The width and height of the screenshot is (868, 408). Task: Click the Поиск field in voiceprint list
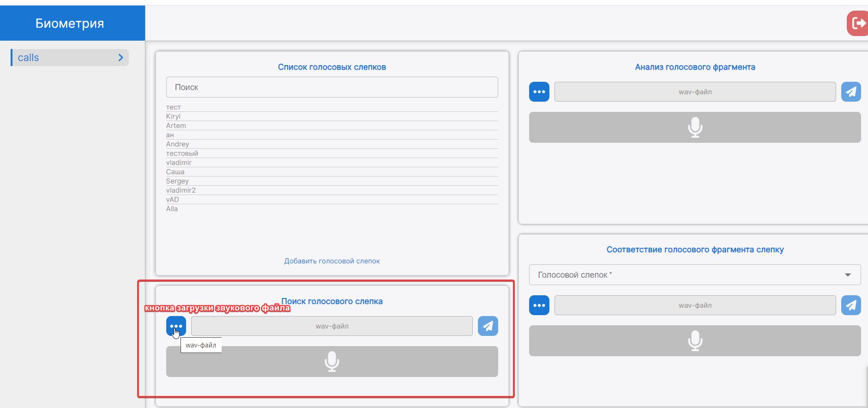[x=332, y=87]
